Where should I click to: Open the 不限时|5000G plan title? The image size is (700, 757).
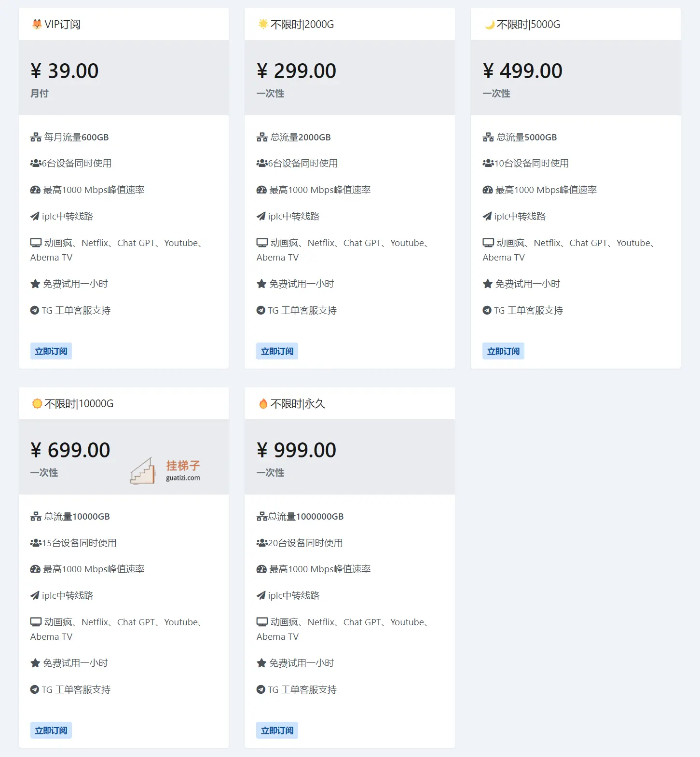[528, 25]
